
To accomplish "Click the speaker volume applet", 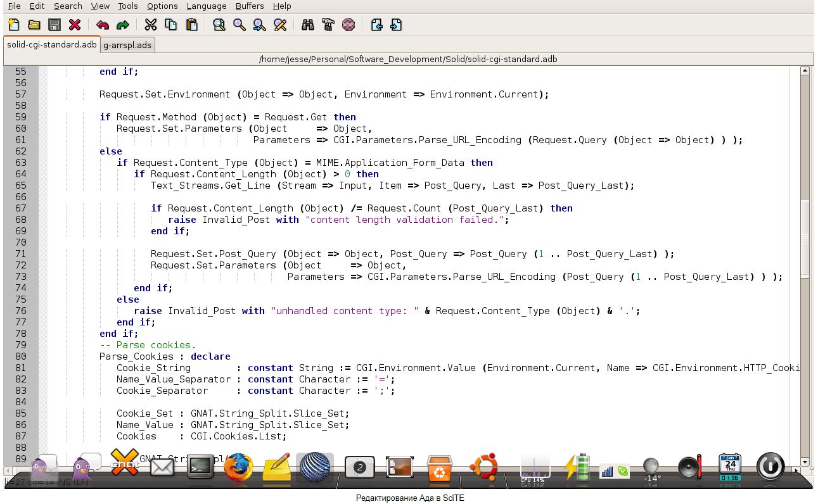I will point(690,468).
